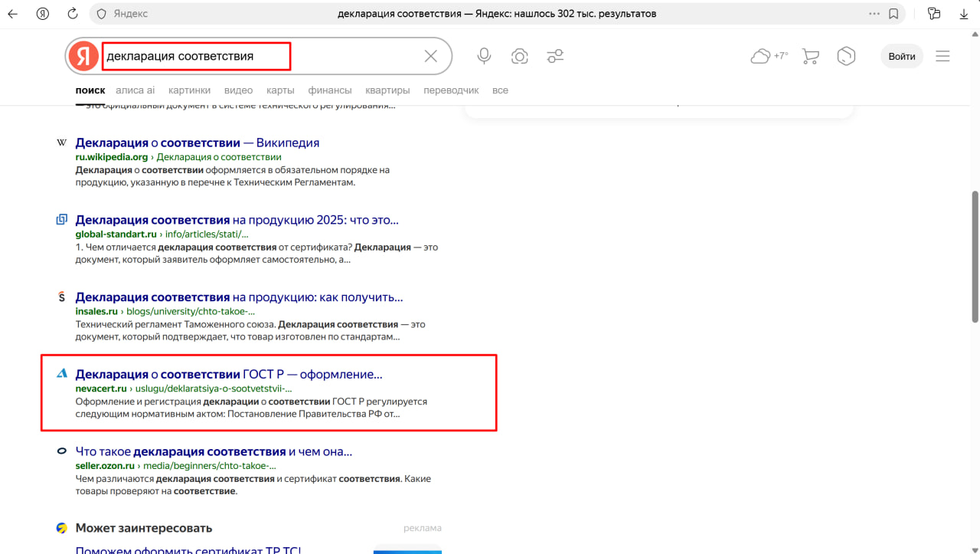This screenshot has width=980, height=554.
Task: Click the icon beside 'Может заинтересовать'
Action: [62, 528]
